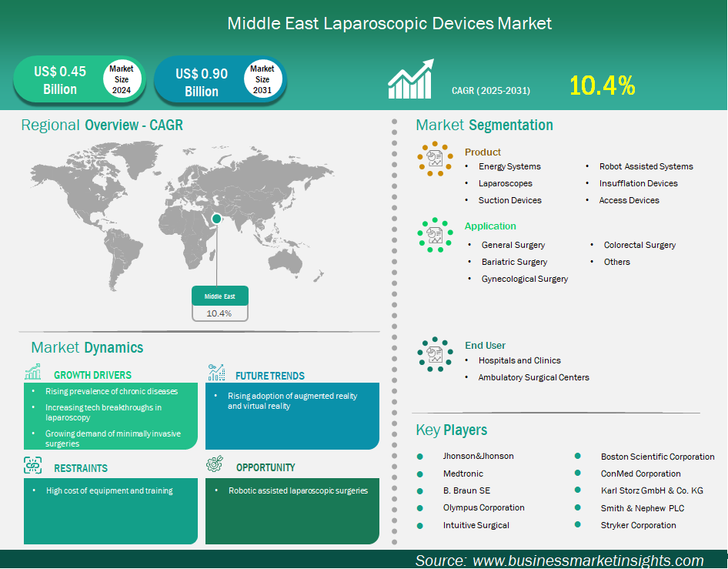Viewport: 728px width, 569px height.
Task: Click the Middle East map marker dot
Action: point(216,219)
